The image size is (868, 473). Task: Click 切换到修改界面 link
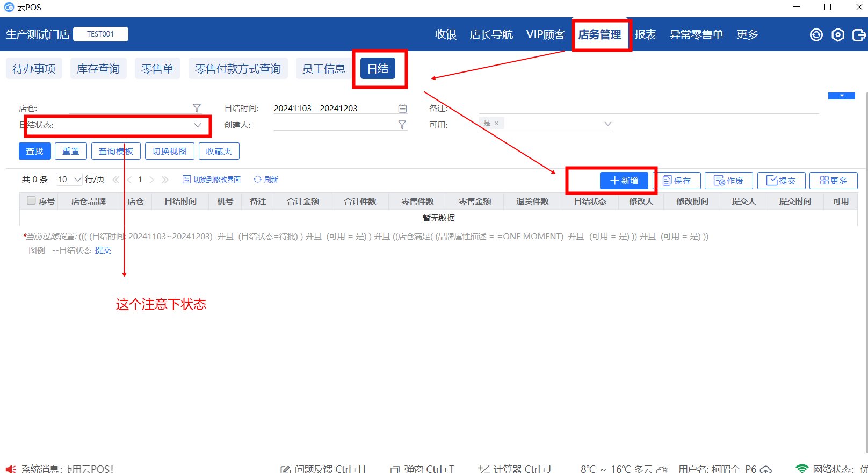pyautogui.click(x=212, y=180)
